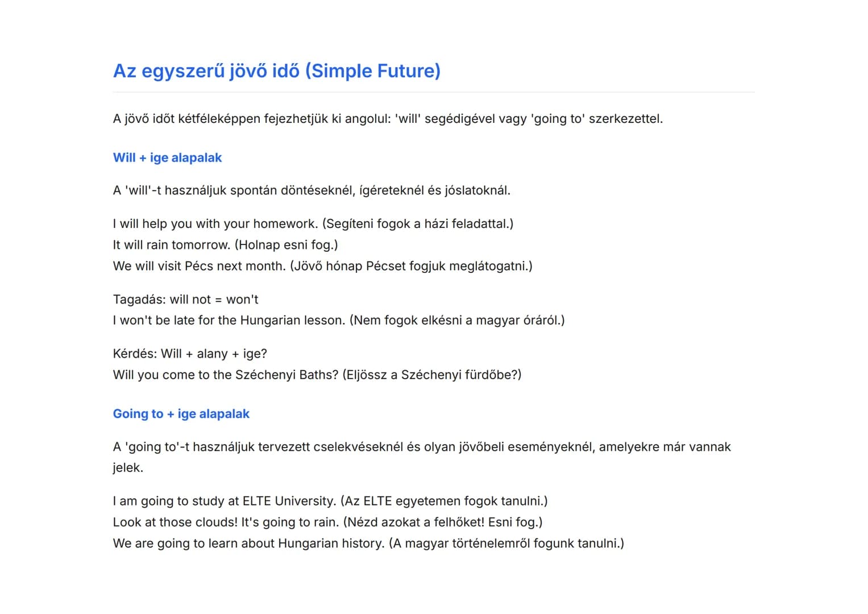Click the intro sentence starting "A jövő időt kétféleképpen"
The width and height of the screenshot is (868, 614).
tap(388, 119)
